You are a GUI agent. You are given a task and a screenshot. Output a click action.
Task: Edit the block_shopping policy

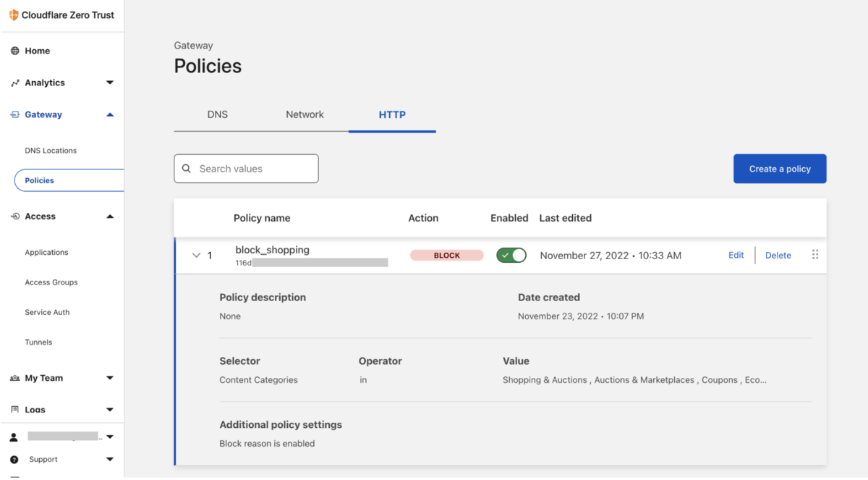[736, 255]
